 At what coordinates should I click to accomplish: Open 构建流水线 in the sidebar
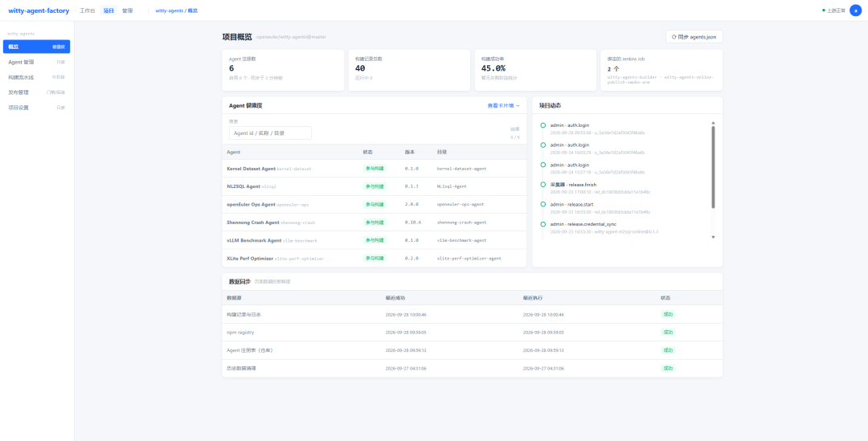point(36,77)
